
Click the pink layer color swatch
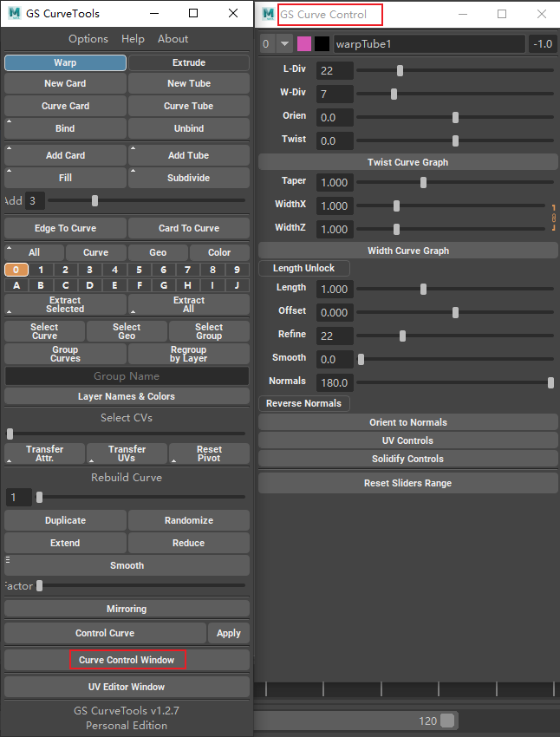pos(304,44)
